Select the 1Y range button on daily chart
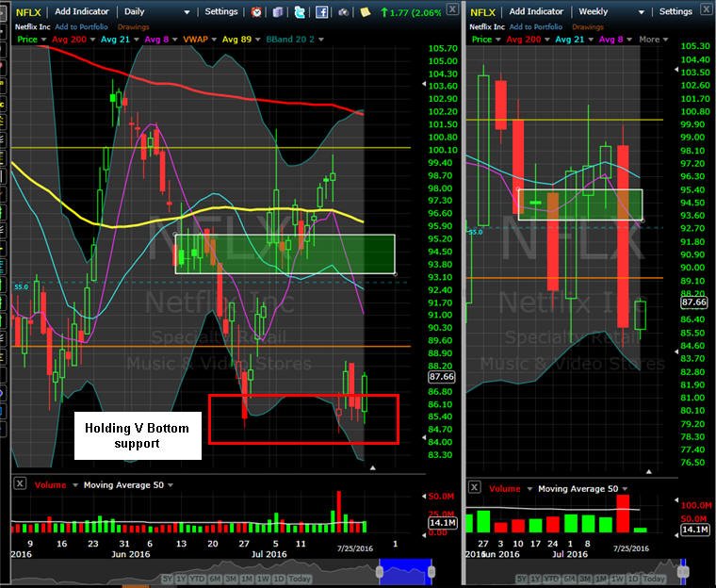This screenshot has height=588, width=716. point(181,579)
